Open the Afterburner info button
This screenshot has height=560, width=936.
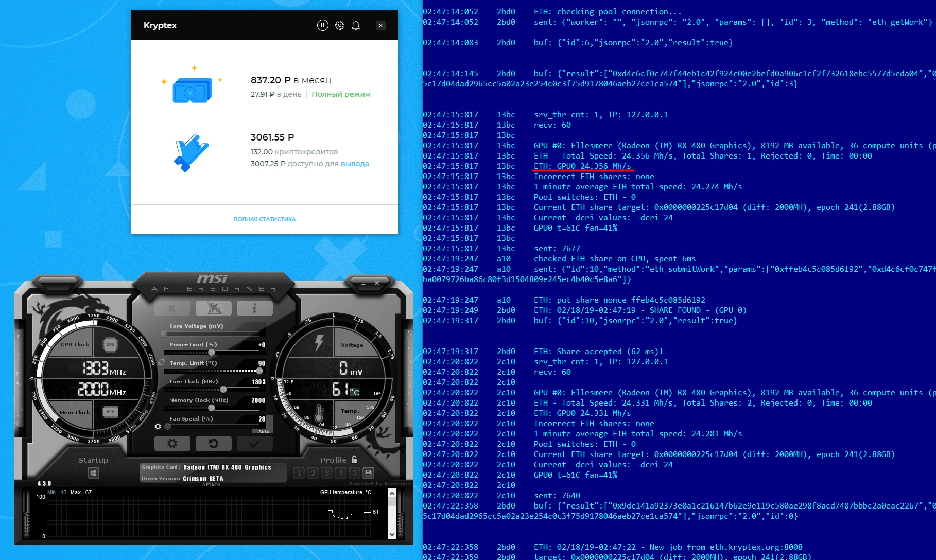(254, 308)
